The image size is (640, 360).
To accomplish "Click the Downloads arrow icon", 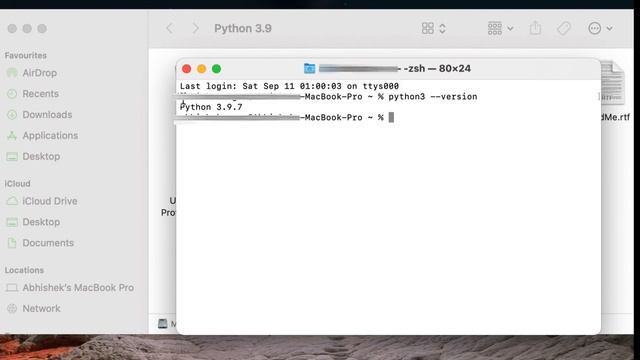I will coord(12,115).
